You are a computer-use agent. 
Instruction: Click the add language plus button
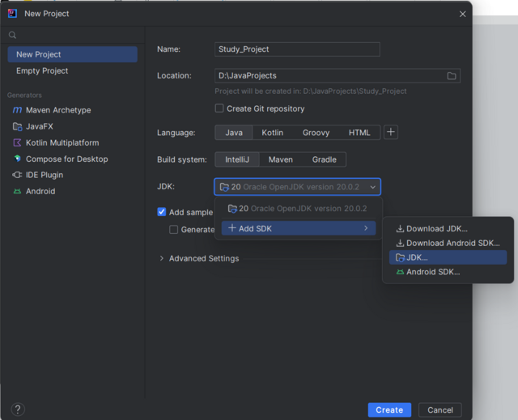(390, 132)
